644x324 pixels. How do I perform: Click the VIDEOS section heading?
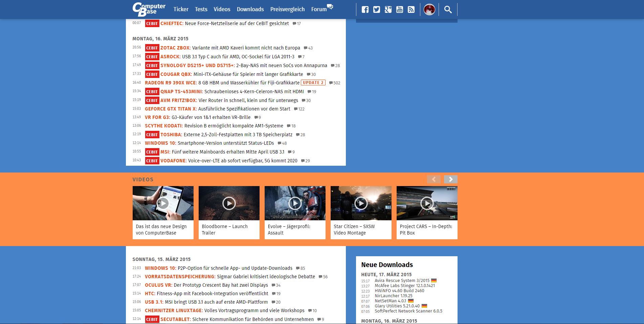point(143,180)
